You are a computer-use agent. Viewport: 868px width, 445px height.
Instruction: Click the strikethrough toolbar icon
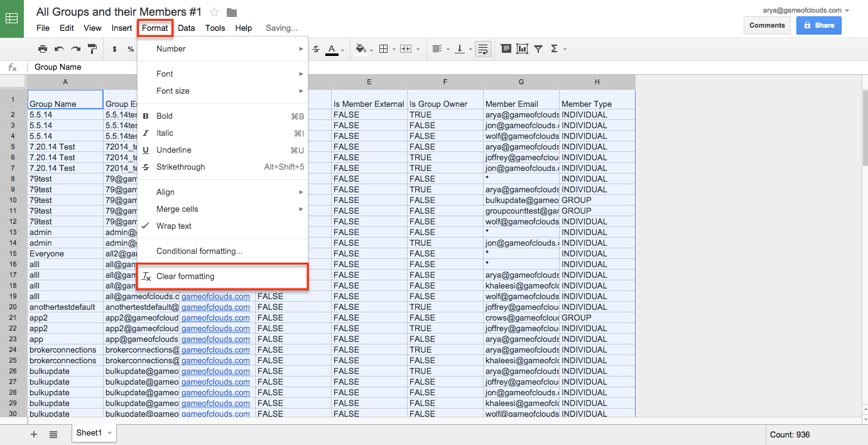[316, 49]
